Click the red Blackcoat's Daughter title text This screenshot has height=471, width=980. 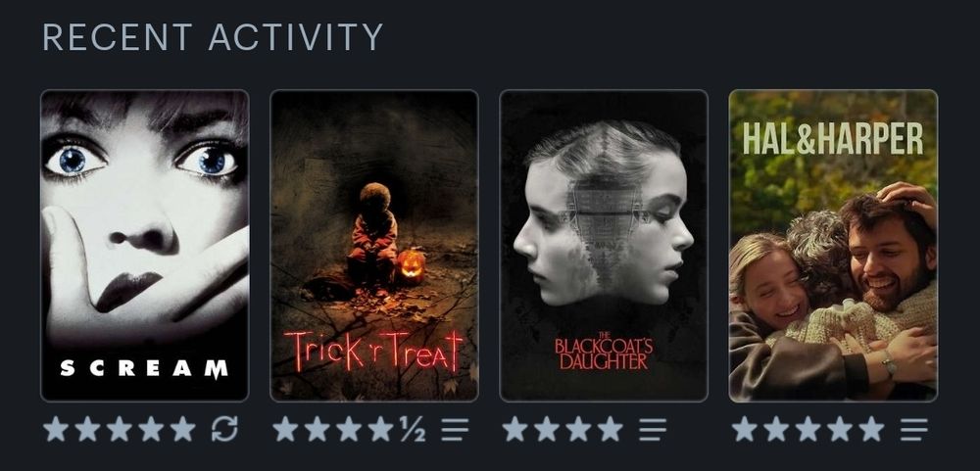pyautogui.click(x=604, y=351)
